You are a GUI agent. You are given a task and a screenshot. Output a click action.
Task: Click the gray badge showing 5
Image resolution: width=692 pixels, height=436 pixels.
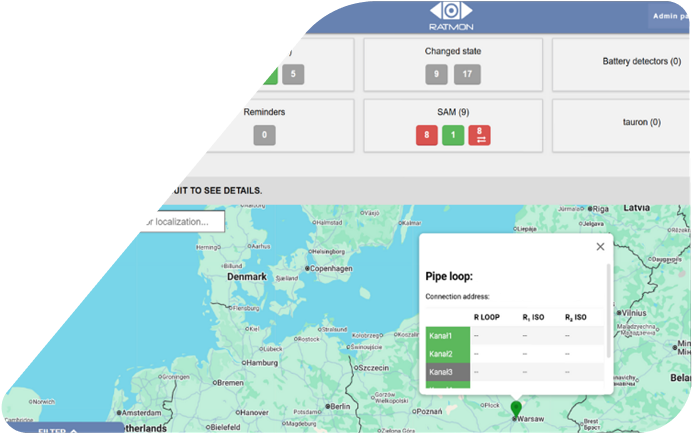(x=292, y=74)
